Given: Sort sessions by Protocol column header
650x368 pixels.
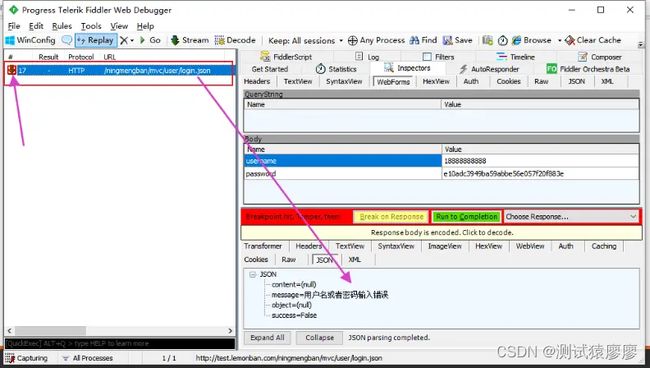Looking at the screenshot, I should coord(81,57).
